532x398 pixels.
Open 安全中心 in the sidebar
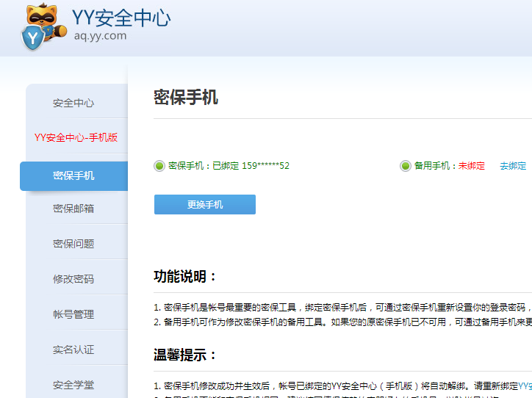(73, 103)
